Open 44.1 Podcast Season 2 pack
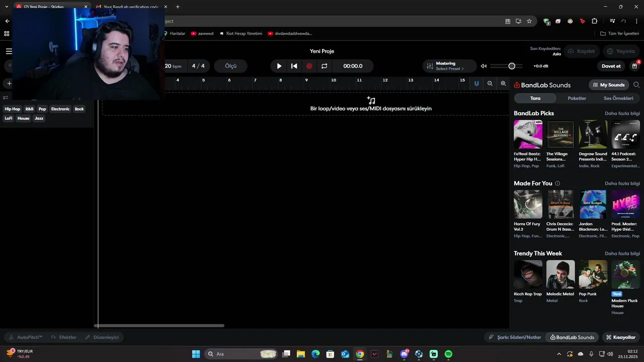The width and height of the screenshot is (644, 362). point(626,134)
